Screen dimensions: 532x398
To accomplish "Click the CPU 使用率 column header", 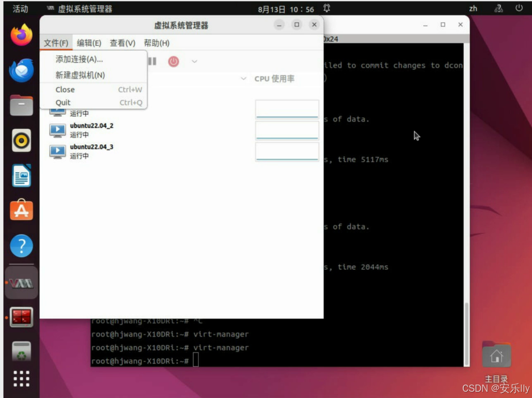I will [x=274, y=79].
